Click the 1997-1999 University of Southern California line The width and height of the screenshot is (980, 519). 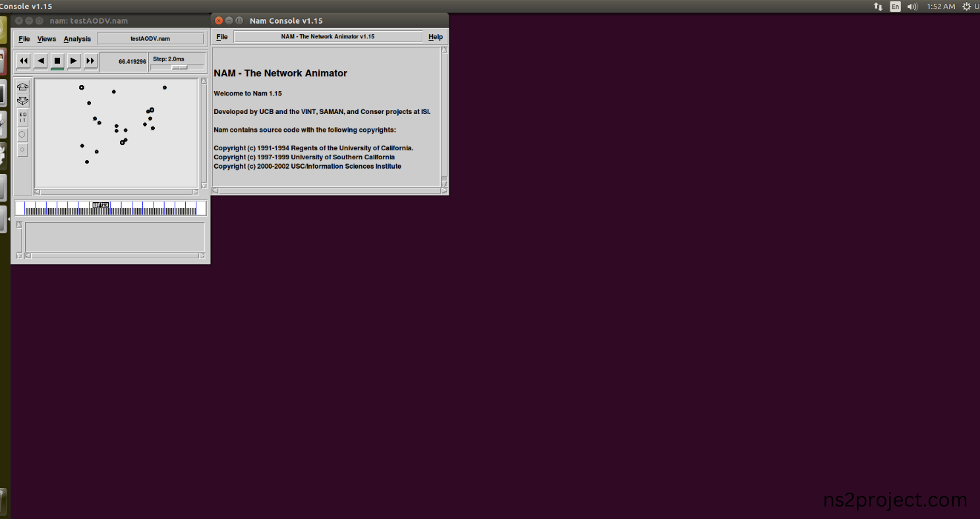point(304,157)
